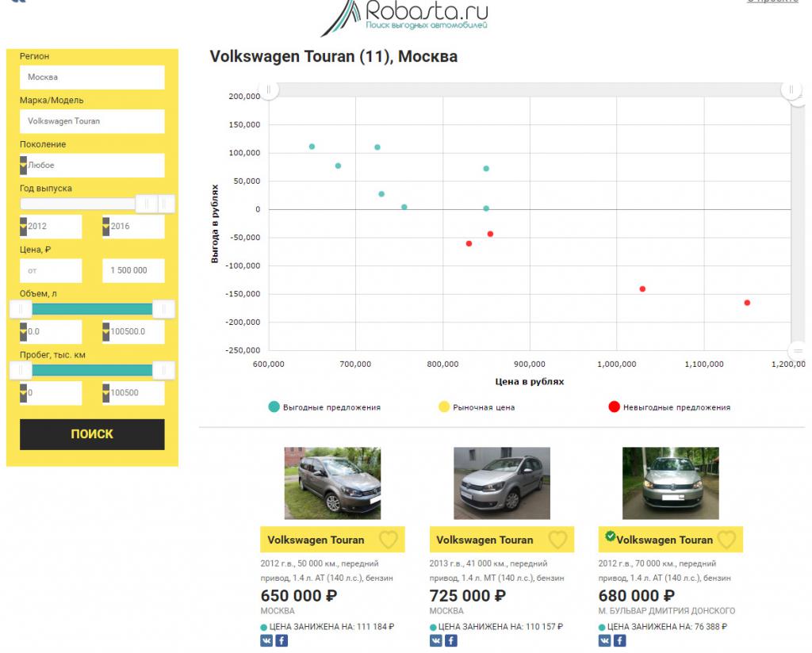Open minimum engine volume 0.0 dropdown
This screenshot has height=653, width=812.
[51, 332]
